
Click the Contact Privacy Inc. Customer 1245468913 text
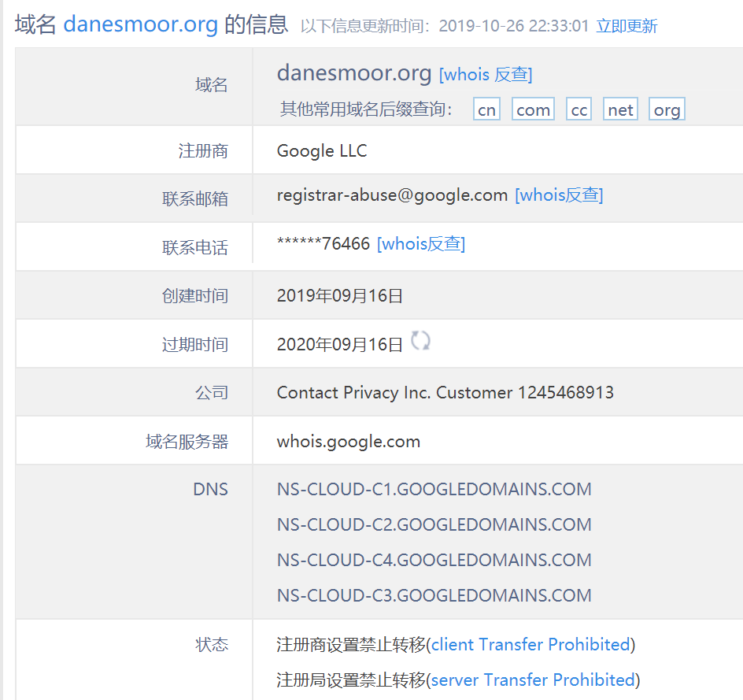point(445,392)
